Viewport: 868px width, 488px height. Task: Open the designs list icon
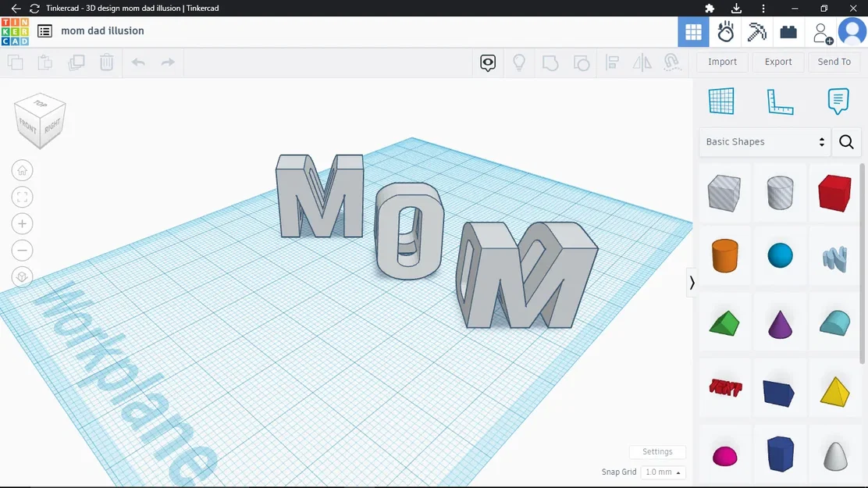coord(44,31)
